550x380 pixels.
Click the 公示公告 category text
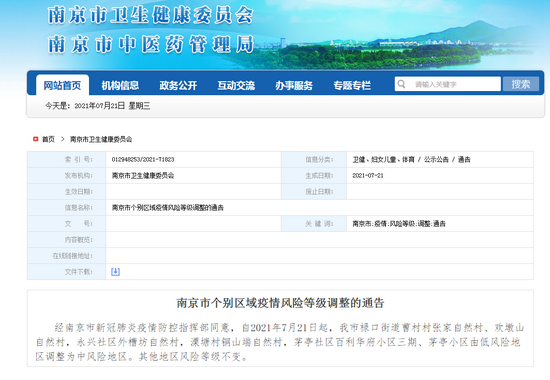tap(436, 159)
